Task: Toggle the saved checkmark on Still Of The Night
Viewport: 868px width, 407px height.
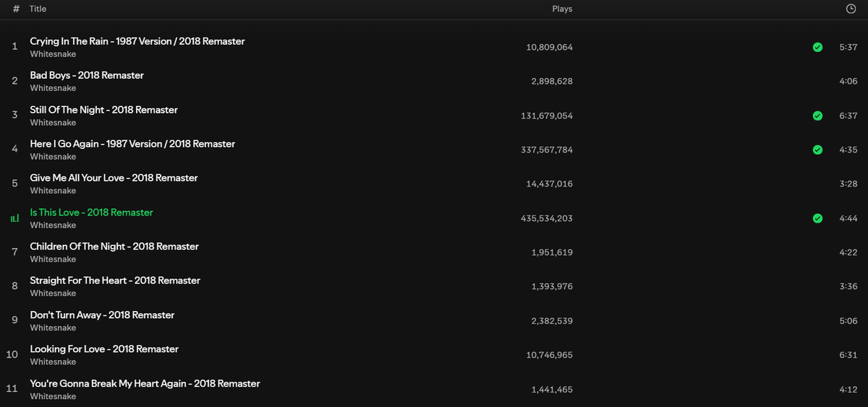Action: coord(817,116)
